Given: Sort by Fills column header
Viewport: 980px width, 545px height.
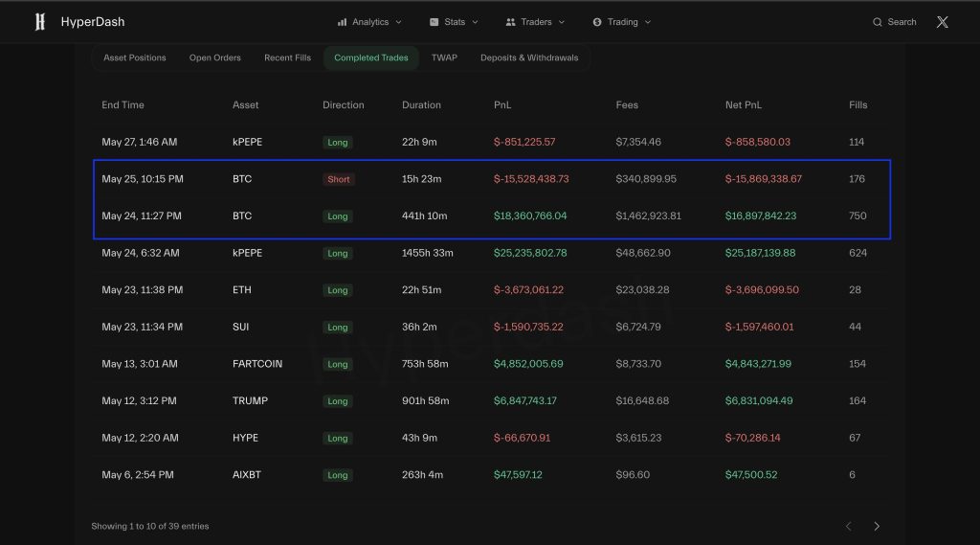Looking at the screenshot, I should click(858, 105).
